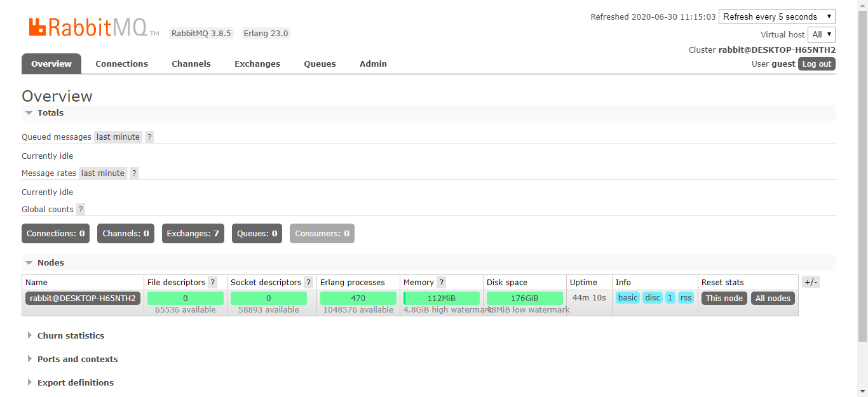This screenshot has height=397, width=868.
Task: Show help for File descriptors column
Action: click(x=213, y=282)
